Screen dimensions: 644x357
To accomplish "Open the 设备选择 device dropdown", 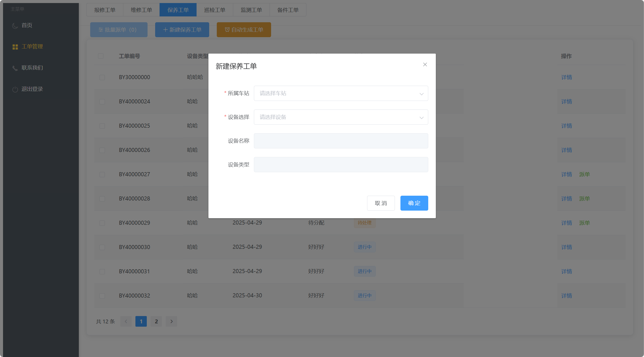I will (336, 117).
